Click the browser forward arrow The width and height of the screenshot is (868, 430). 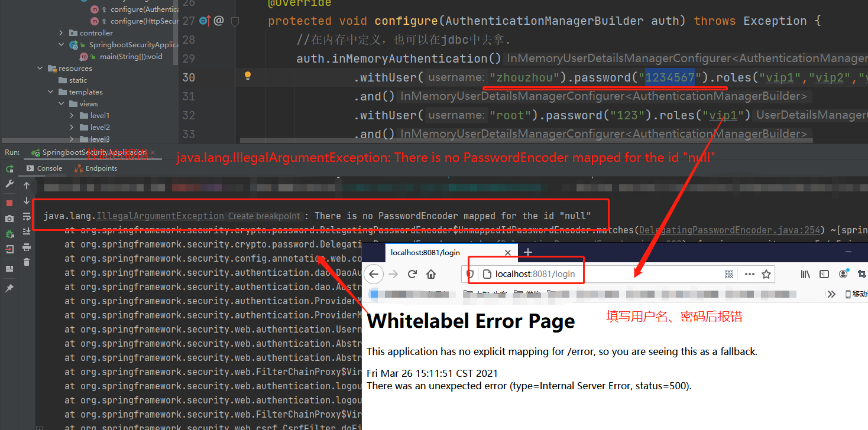point(394,274)
